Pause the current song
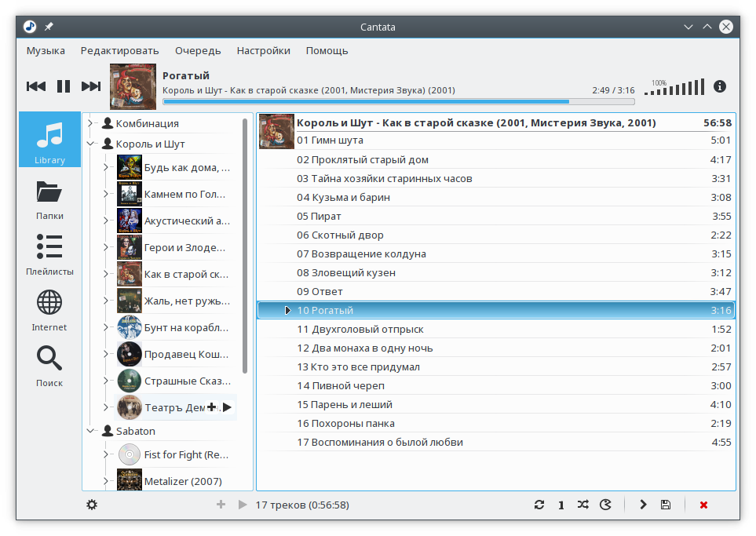Image resolution: width=756 pixels, height=536 pixels. [x=64, y=86]
